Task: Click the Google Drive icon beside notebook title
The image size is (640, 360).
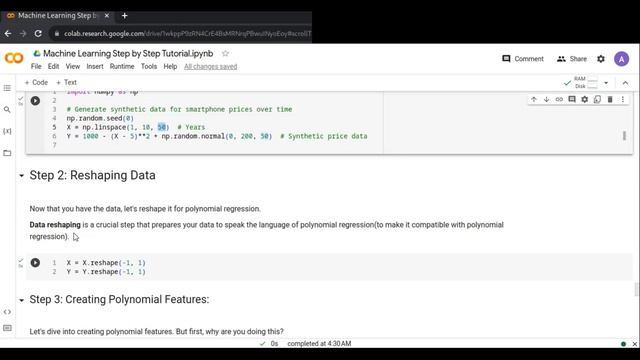Action: (37, 53)
